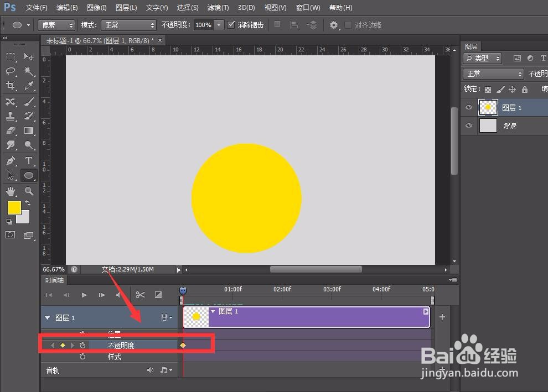This screenshot has height=392, width=548.
Task: Select the Clone Stamp tool
Action: click(x=11, y=116)
